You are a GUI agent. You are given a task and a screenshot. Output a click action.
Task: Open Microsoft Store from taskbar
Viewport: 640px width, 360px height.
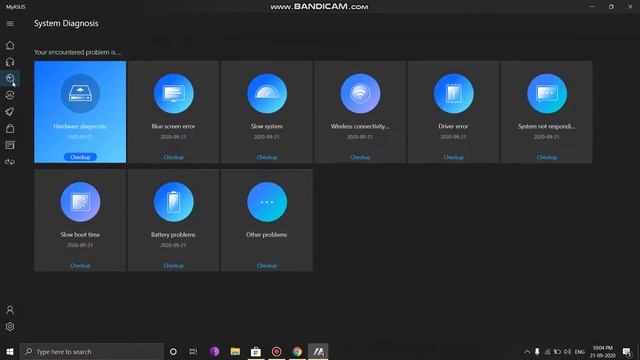coord(256,351)
